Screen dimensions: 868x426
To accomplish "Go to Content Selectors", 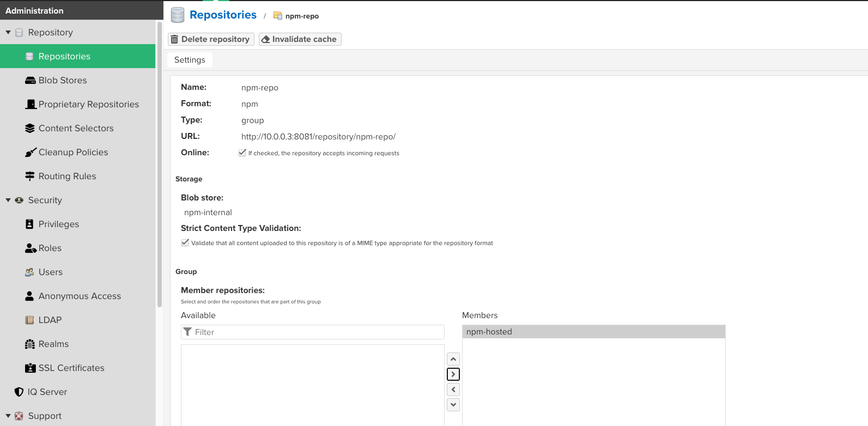I will click(x=77, y=129).
